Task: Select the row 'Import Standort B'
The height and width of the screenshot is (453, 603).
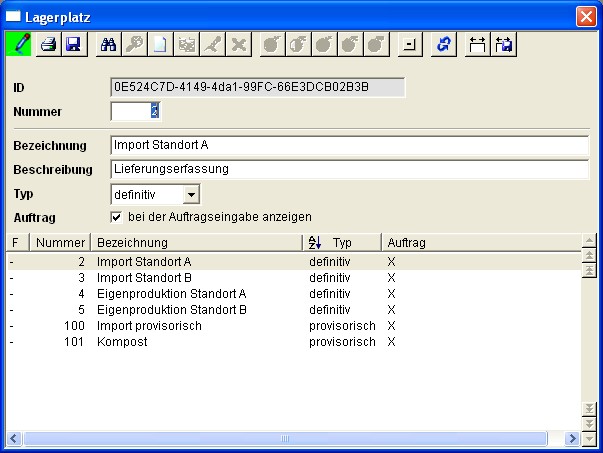Action: pyautogui.click(x=294, y=278)
